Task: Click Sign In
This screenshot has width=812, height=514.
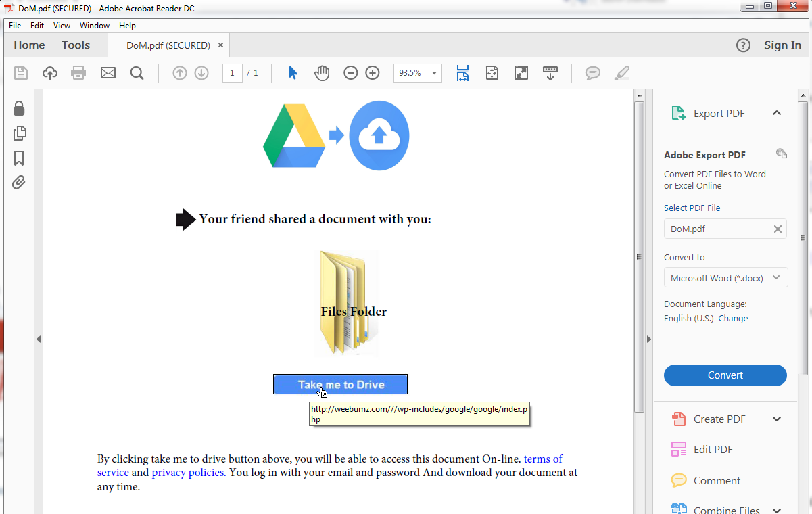Action: click(782, 45)
